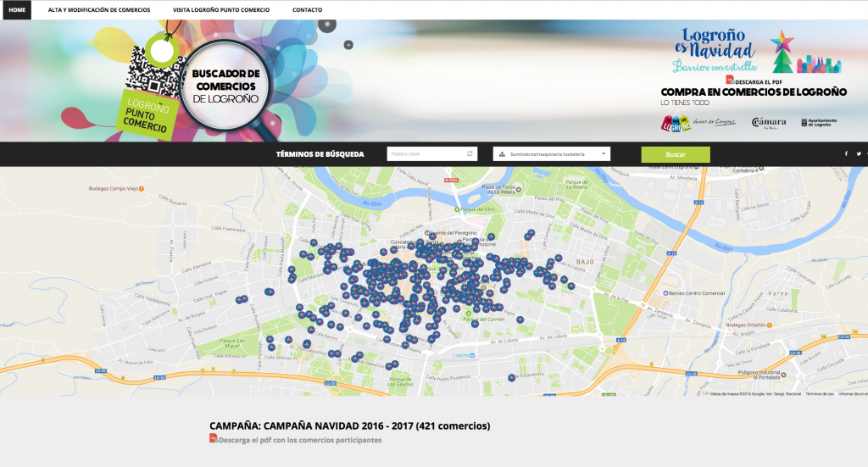Click the Twitter icon in search bar
The height and width of the screenshot is (467, 868).
(x=859, y=153)
